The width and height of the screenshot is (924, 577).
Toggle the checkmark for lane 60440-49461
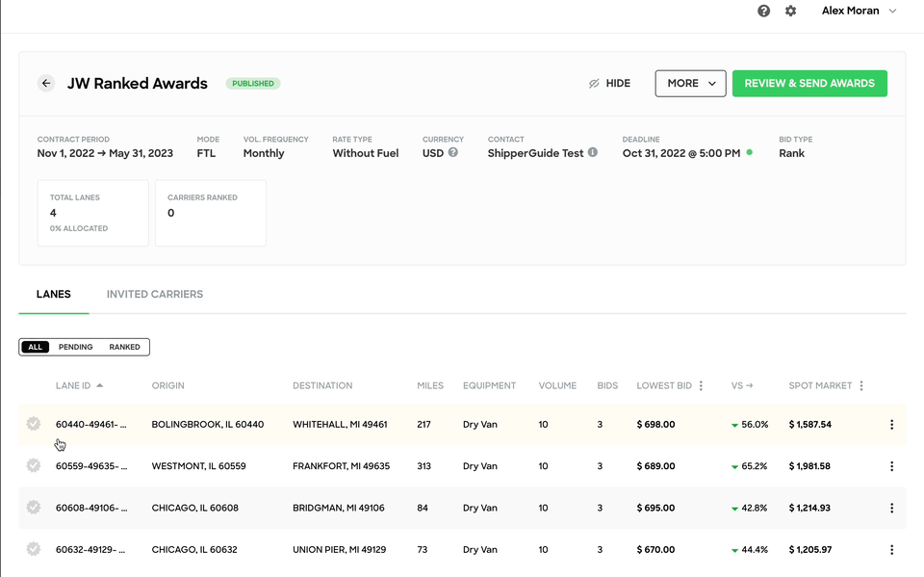[x=34, y=424]
